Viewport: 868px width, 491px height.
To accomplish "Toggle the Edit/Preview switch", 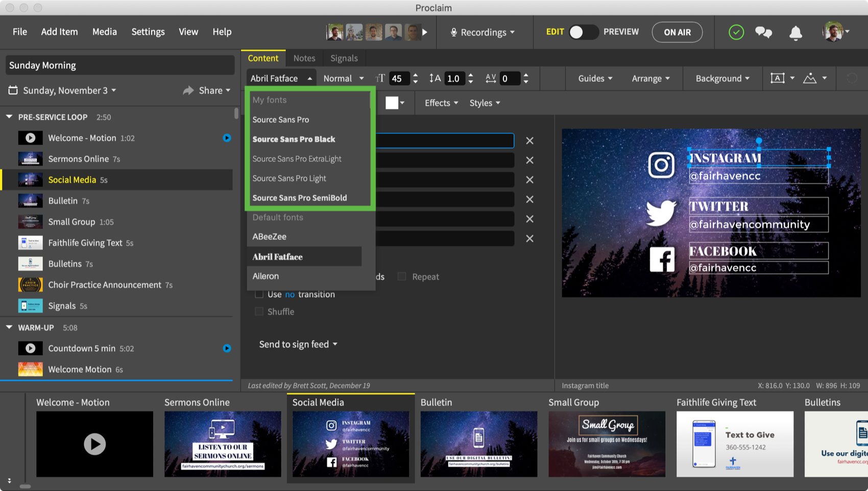I will 583,32.
